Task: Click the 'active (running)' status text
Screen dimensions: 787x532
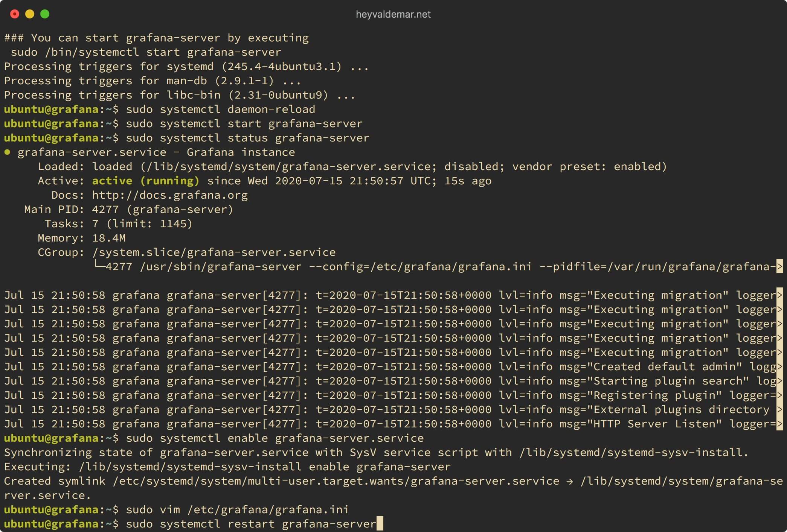Action: 145,181
